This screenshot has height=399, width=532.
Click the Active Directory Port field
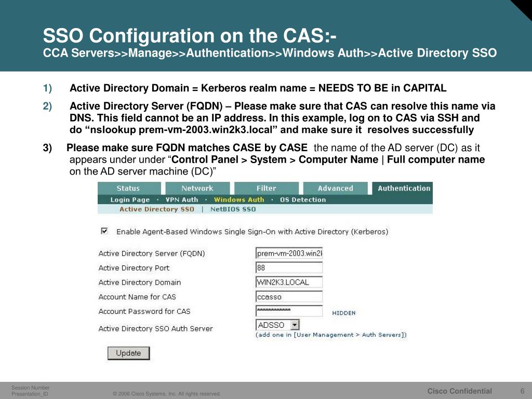[x=289, y=268]
